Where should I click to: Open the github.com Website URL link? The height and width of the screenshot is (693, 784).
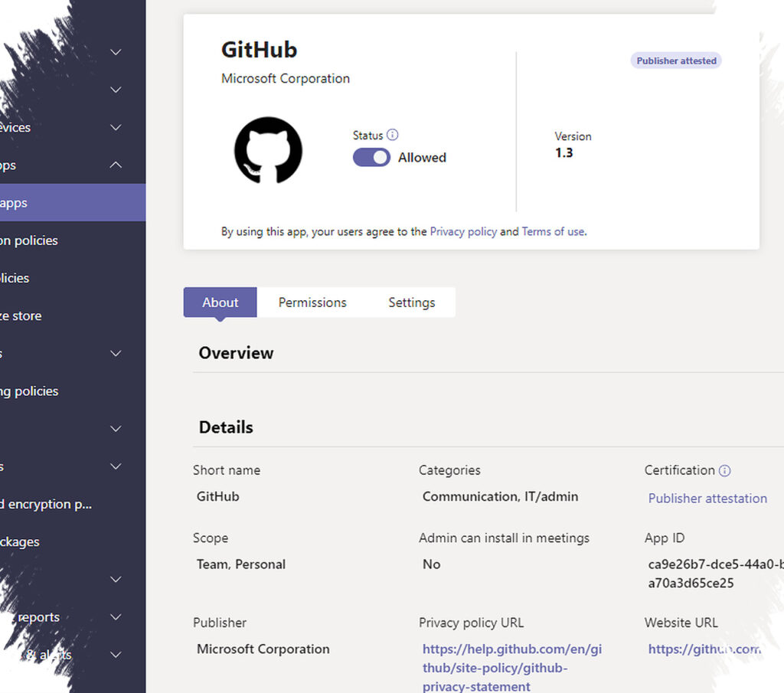click(704, 649)
